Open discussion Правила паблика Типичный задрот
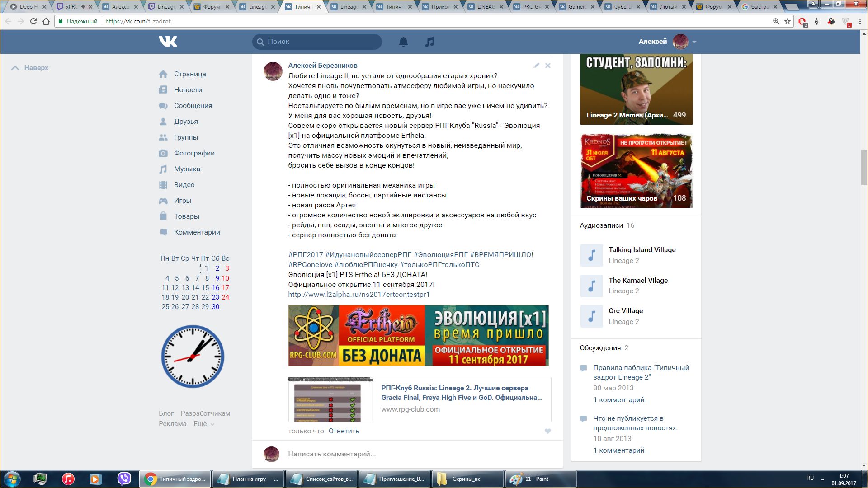This screenshot has width=868, height=488. click(x=641, y=372)
